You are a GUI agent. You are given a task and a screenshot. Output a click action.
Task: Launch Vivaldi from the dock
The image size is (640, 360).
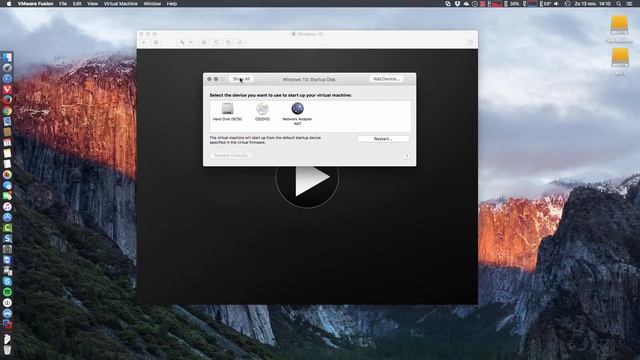[x=7, y=89]
